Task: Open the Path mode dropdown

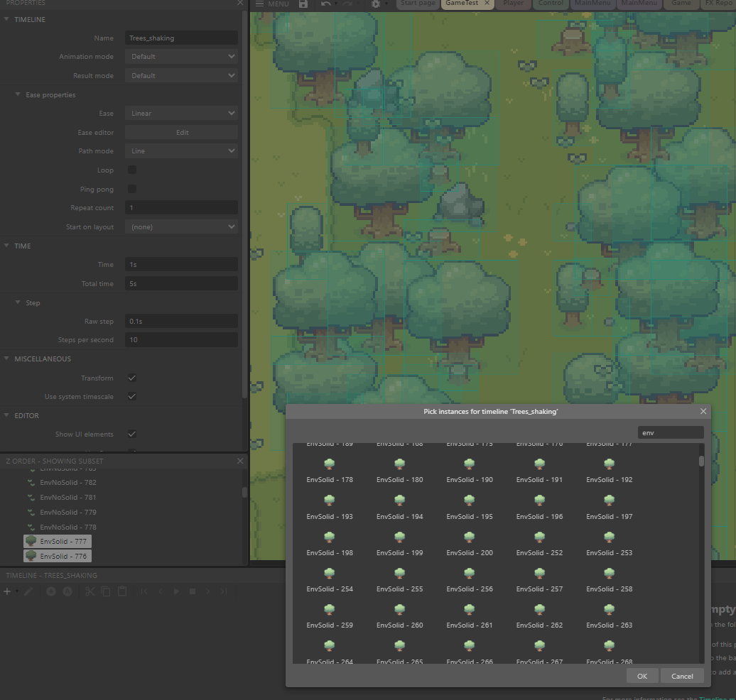Action: [181, 151]
